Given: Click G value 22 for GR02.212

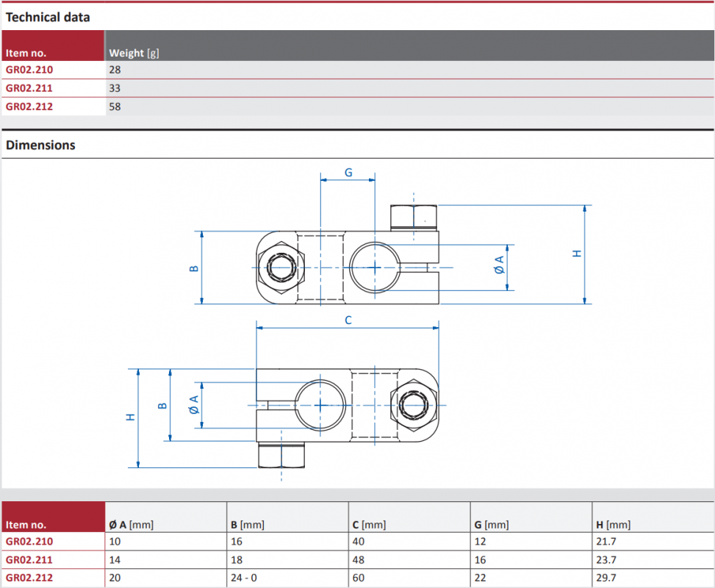Looking at the screenshot, I should pos(480,578).
